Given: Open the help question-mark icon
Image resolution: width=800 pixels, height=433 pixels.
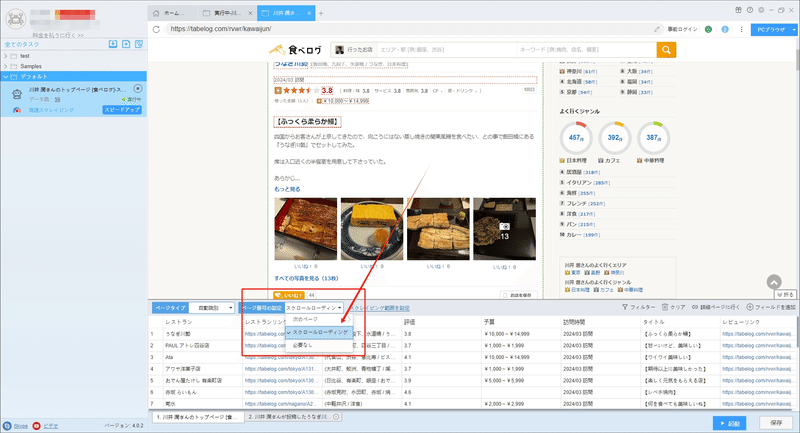Looking at the screenshot, I should pos(749,10).
